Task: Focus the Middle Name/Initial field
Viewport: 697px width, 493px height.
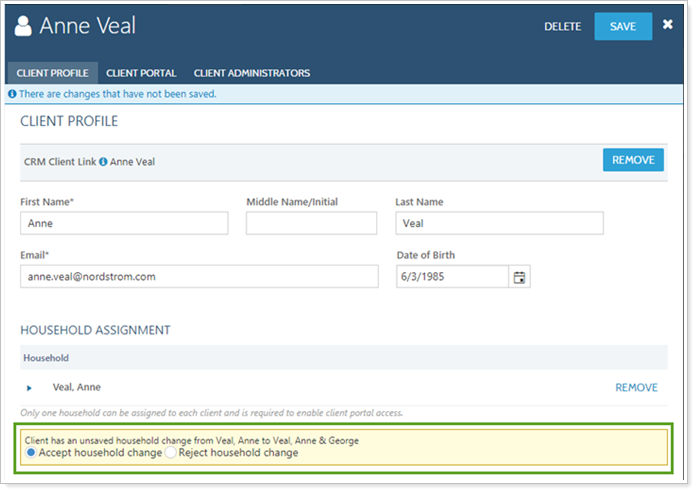Action: point(311,224)
